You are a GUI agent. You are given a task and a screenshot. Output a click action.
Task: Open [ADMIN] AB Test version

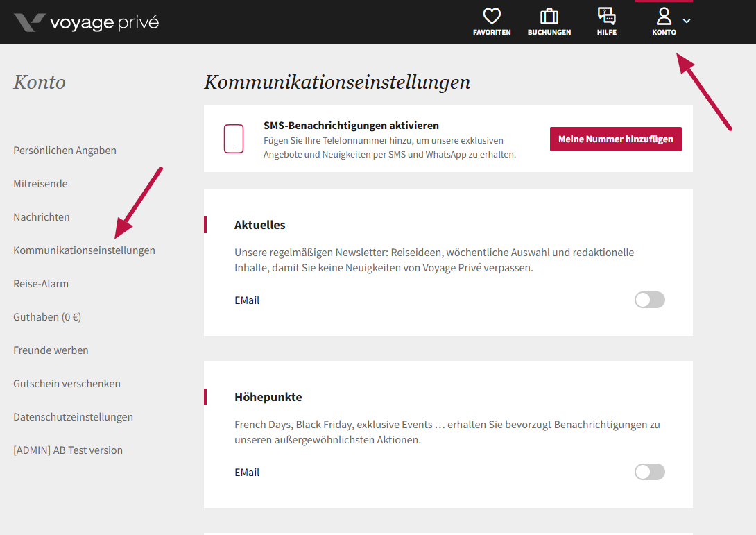tap(68, 450)
